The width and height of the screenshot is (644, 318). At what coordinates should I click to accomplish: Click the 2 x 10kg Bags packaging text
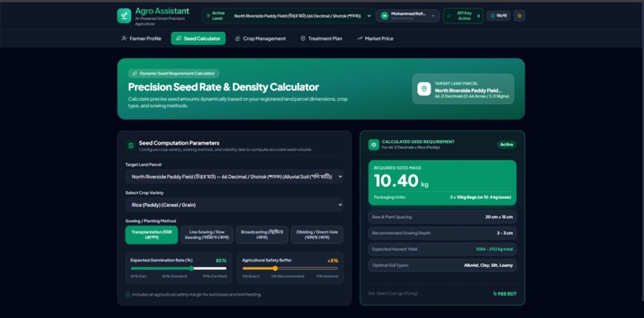[x=480, y=197]
